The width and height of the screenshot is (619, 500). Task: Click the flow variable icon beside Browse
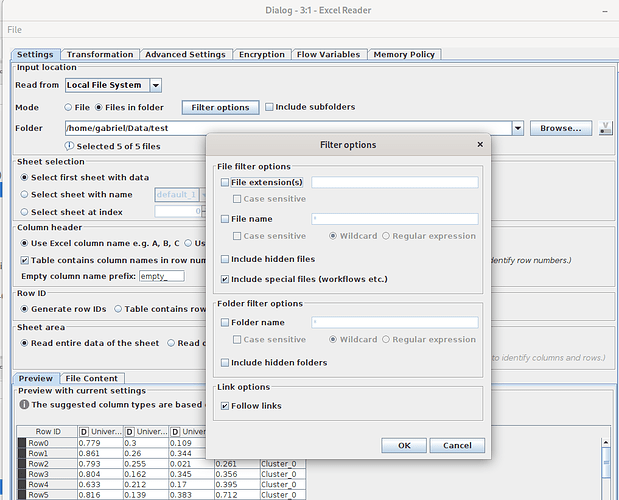605,128
